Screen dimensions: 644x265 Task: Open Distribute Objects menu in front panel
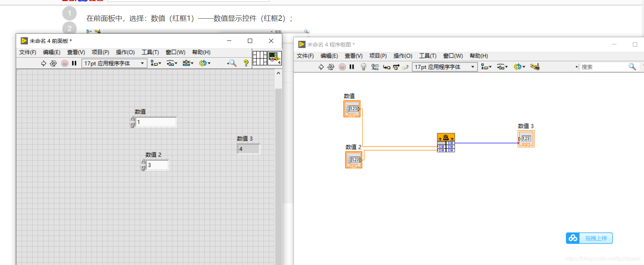(172, 63)
